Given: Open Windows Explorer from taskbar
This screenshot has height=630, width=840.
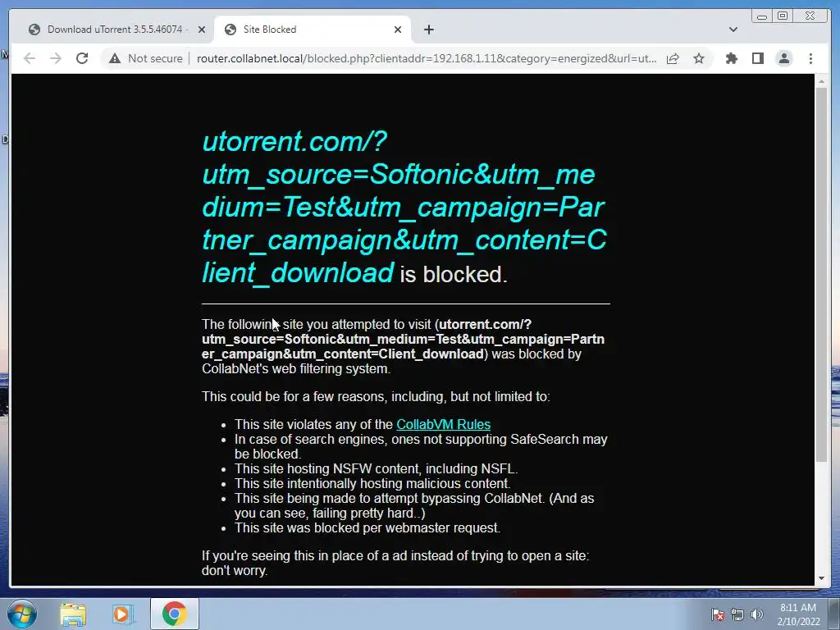Looking at the screenshot, I should click(x=73, y=614).
